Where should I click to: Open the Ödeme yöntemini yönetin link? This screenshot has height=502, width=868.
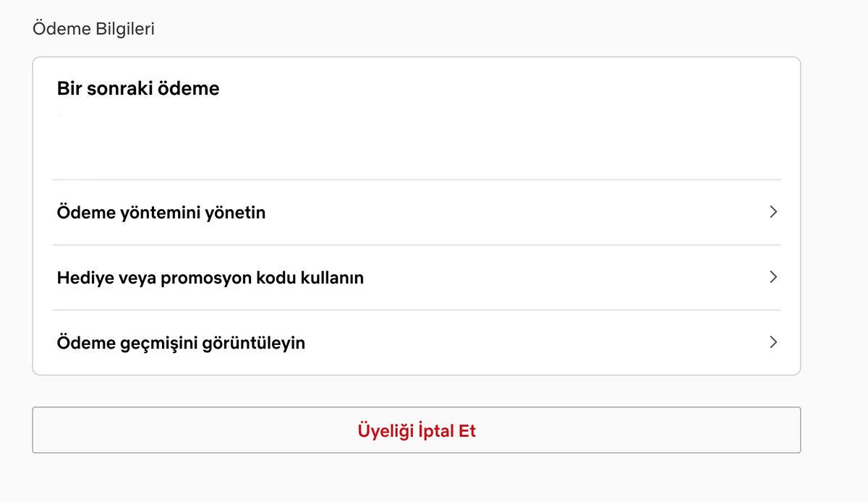[161, 213]
